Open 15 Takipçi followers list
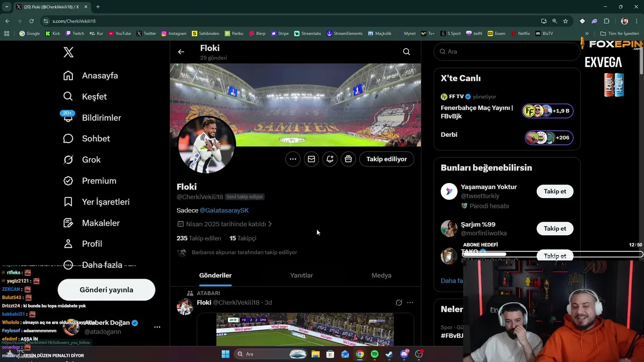The height and width of the screenshot is (362, 644). [x=243, y=238]
